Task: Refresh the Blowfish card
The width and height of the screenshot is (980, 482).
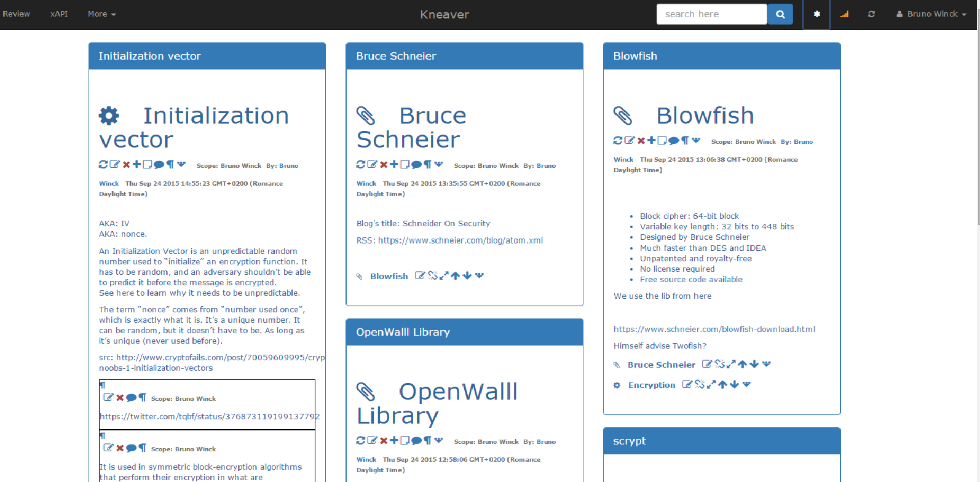Action: click(x=618, y=140)
